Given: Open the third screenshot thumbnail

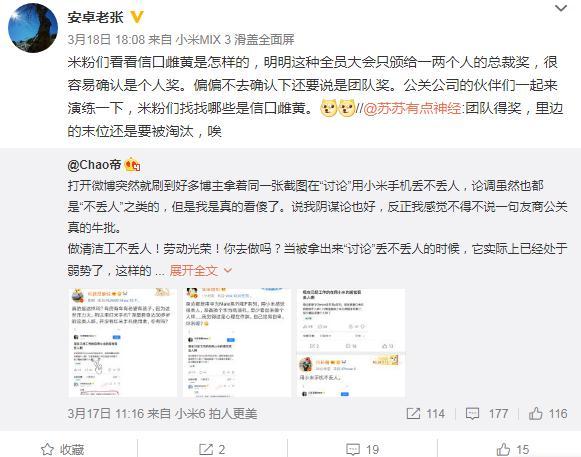Looking at the screenshot, I should [x=351, y=343].
